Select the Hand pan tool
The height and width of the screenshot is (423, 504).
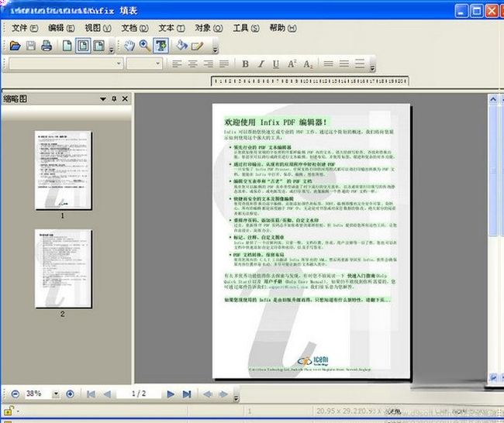[129, 46]
